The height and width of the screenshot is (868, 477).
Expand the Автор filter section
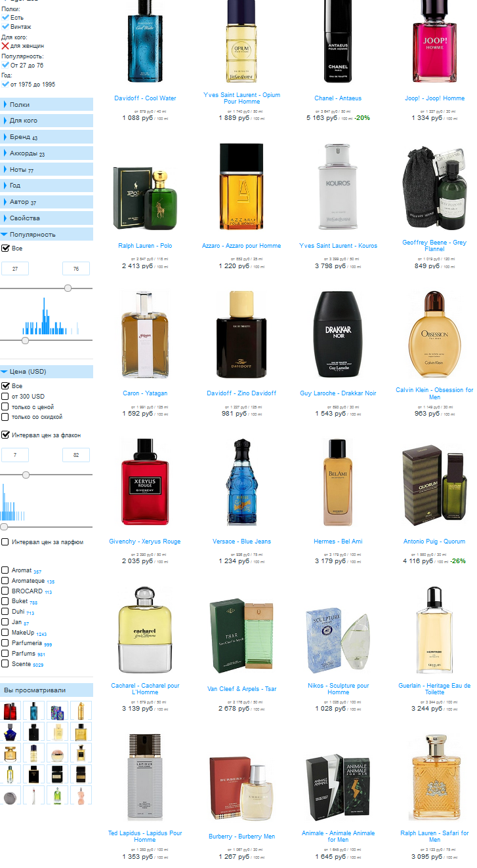click(47, 202)
